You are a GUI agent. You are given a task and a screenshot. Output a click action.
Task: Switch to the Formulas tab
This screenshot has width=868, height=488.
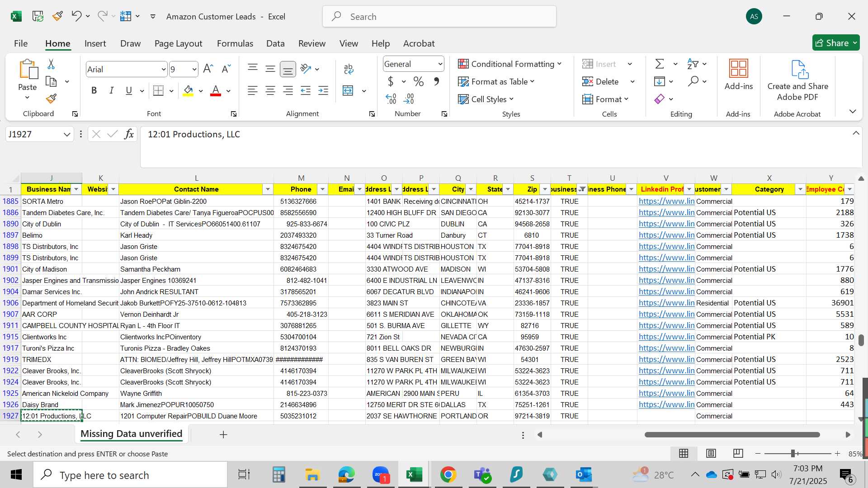point(235,43)
